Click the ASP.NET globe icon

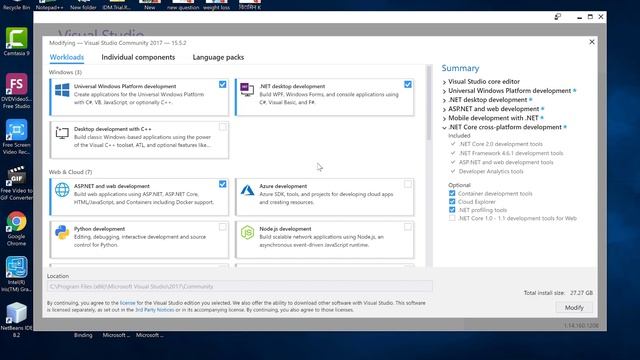62,190
